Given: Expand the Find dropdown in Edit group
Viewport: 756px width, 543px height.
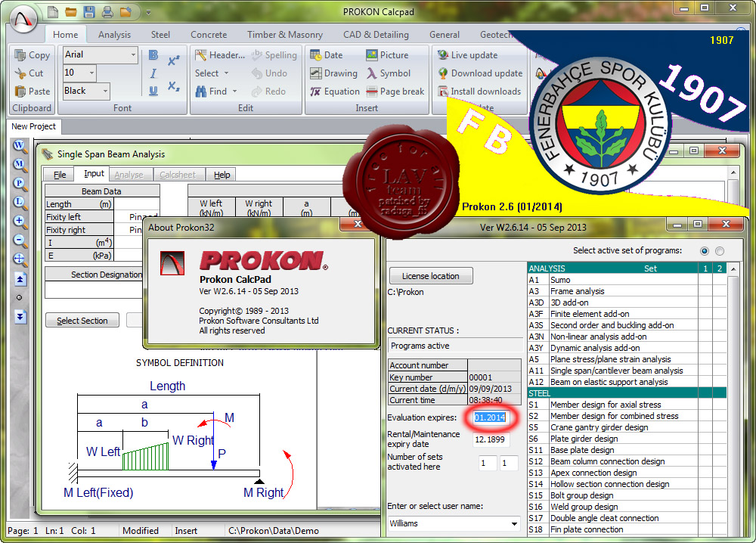Looking at the screenshot, I should pos(235,92).
